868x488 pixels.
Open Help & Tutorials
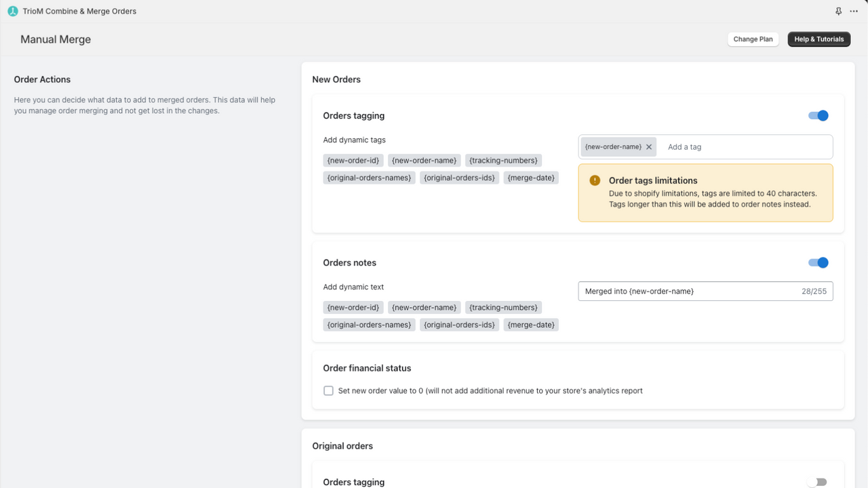click(819, 39)
